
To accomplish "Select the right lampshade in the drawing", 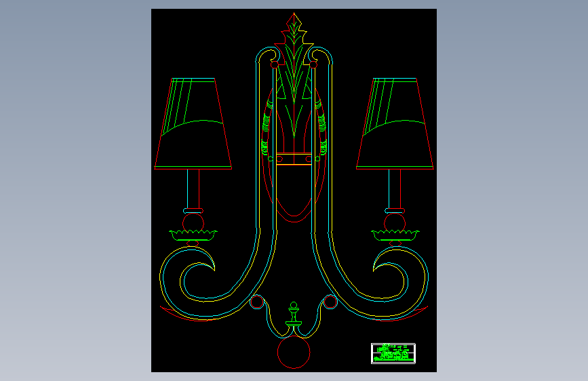I will point(395,124).
